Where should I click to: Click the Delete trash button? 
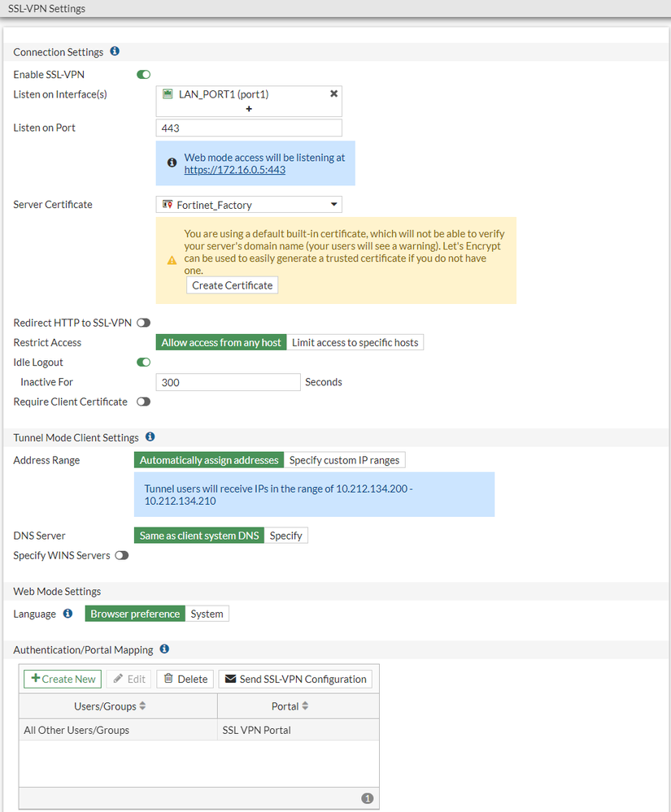point(184,679)
